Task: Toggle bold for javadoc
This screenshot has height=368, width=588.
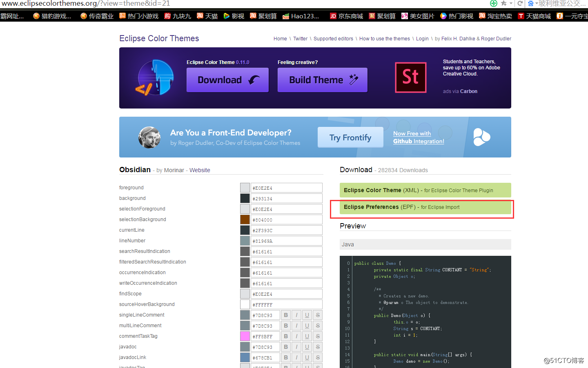Action: point(286,347)
